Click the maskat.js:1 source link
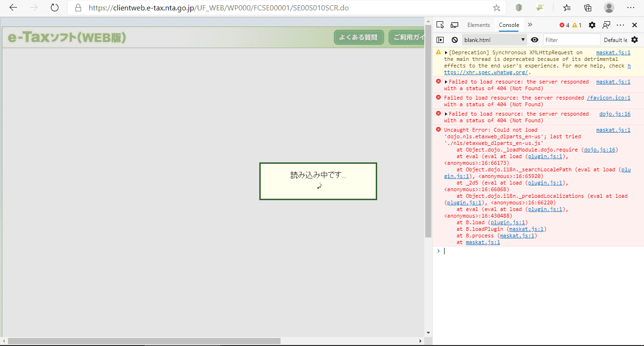 [x=613, y=52]
